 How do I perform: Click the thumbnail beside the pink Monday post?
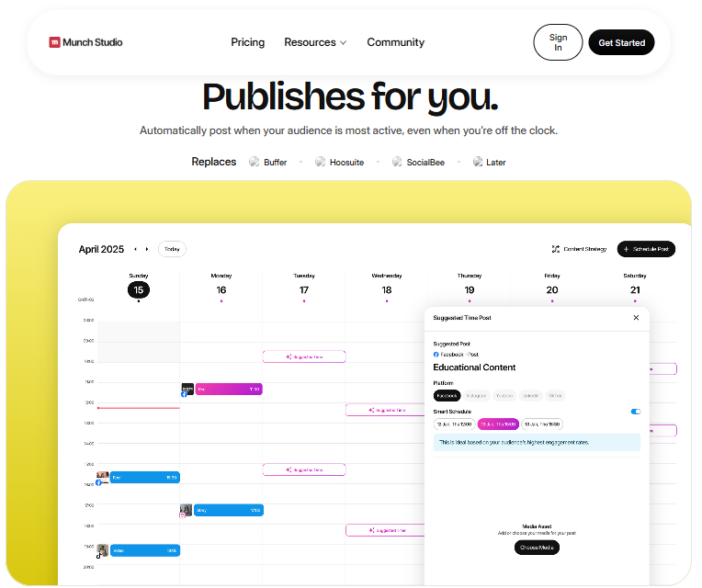tap(187, 389)
